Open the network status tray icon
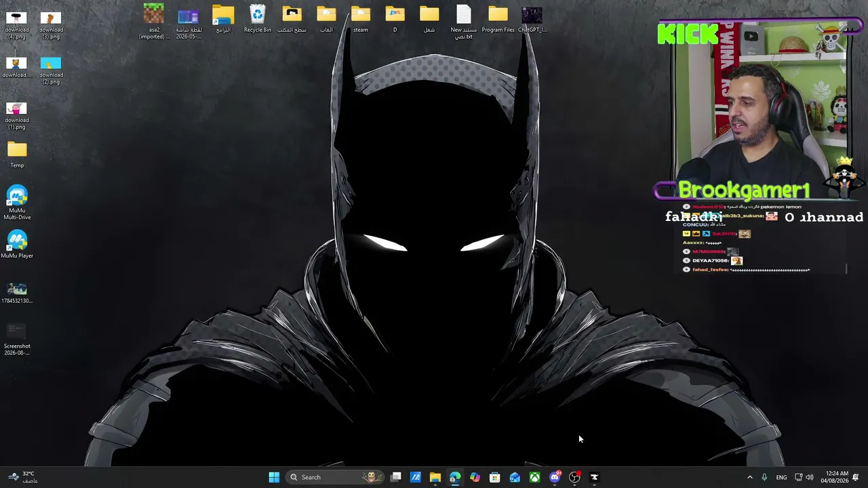The image size is (868, 488). pos(798,477)
